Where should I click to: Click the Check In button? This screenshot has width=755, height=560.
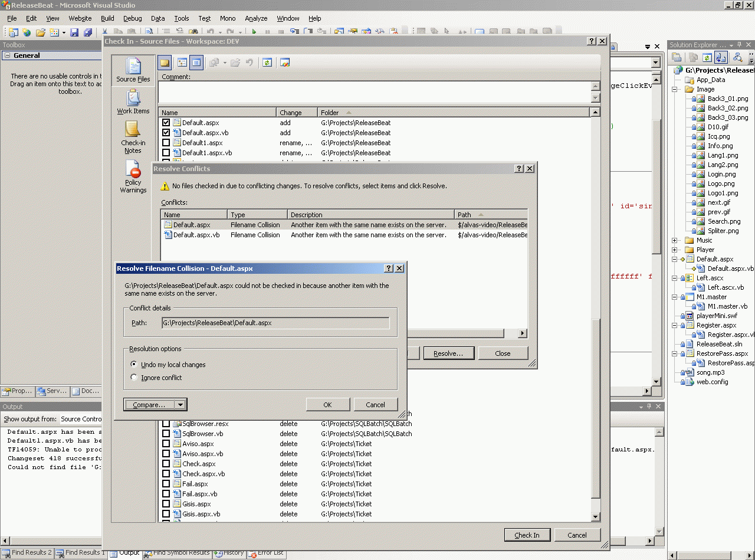[x=527, y=535]
